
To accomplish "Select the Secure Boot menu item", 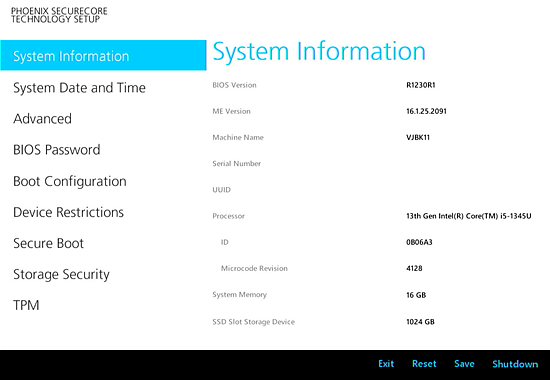I will pos(48,243).
